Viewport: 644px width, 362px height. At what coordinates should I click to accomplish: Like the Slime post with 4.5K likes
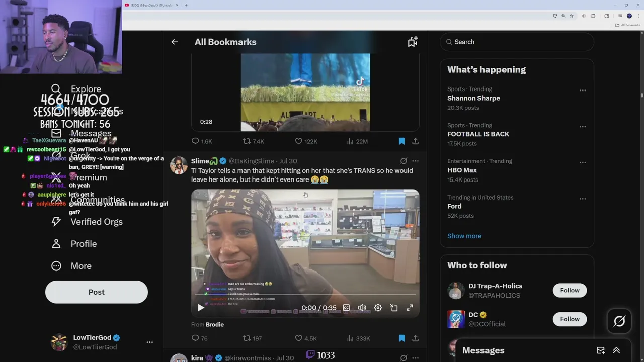pyautogui.click(x=306, y=339)
